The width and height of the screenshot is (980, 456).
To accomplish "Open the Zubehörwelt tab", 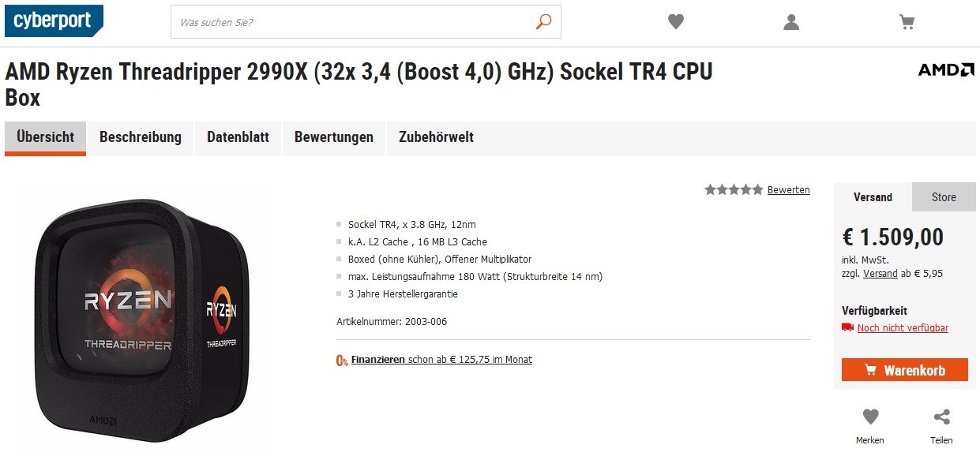I will pyautogui.click(x=436, y=137).
